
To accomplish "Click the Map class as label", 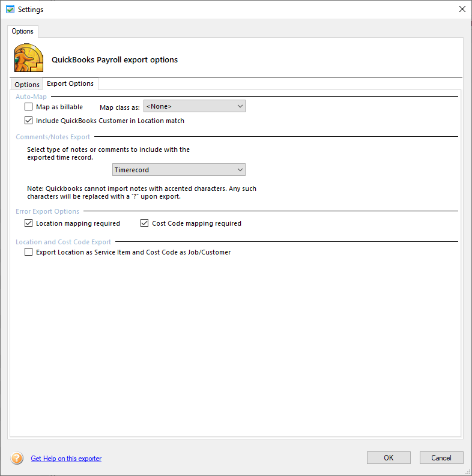I will pyautogui.click(x=120, y=107).
